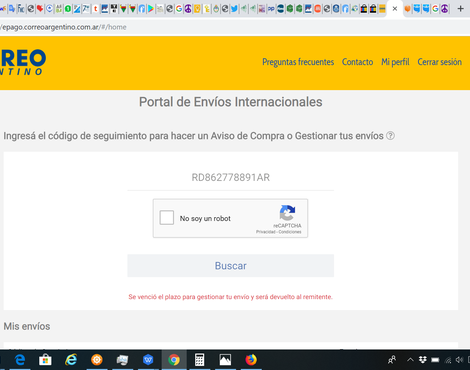
Task: Close the active browser tab
Action: [x=395, y=9]
